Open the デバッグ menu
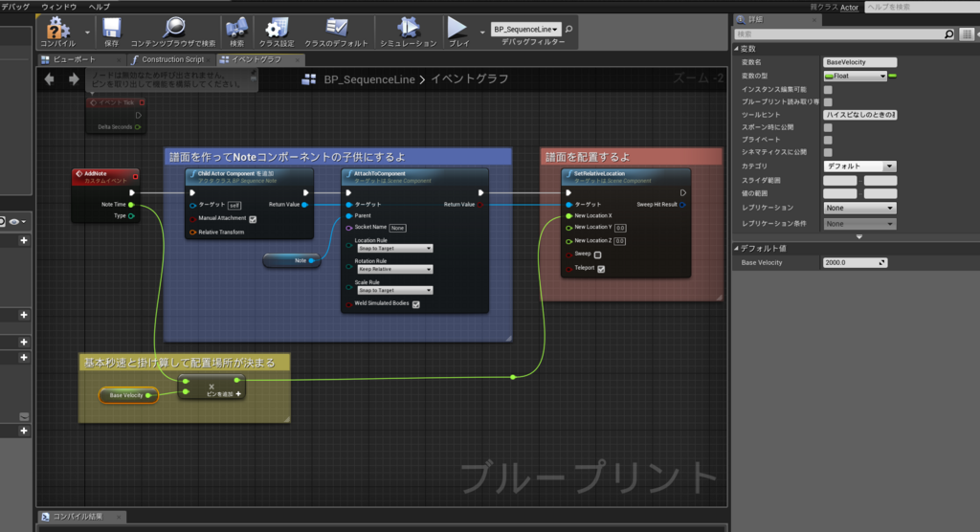 15,7
